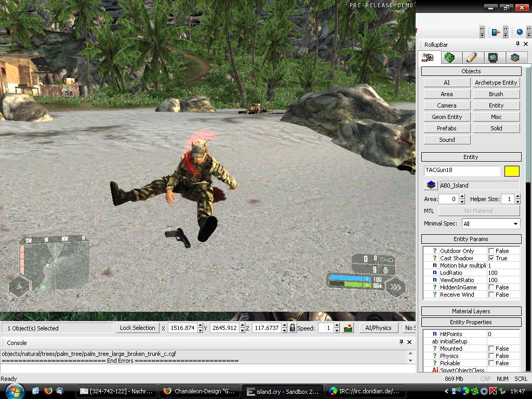
Task: Increase the Area value with its spinner
Action: [462, 197]
